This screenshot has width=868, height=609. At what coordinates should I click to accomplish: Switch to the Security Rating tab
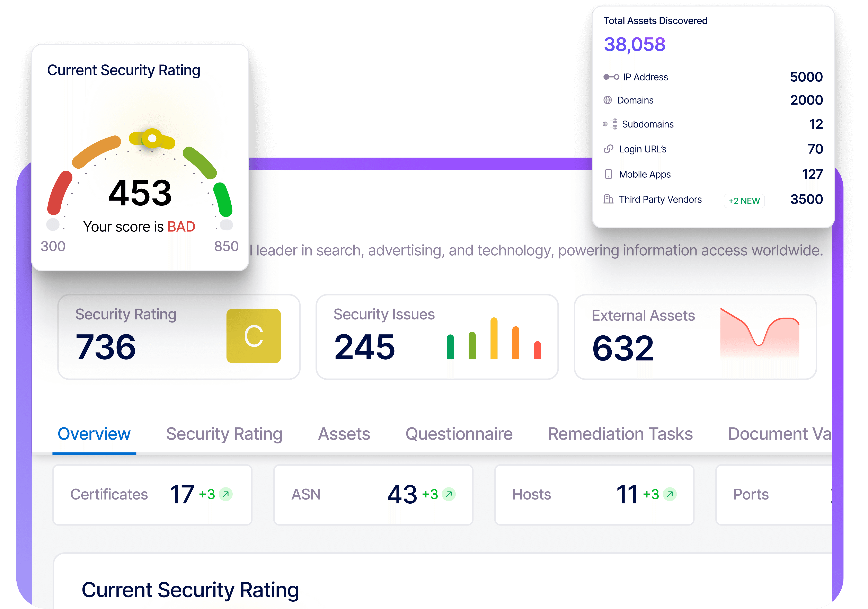(224, 434)
